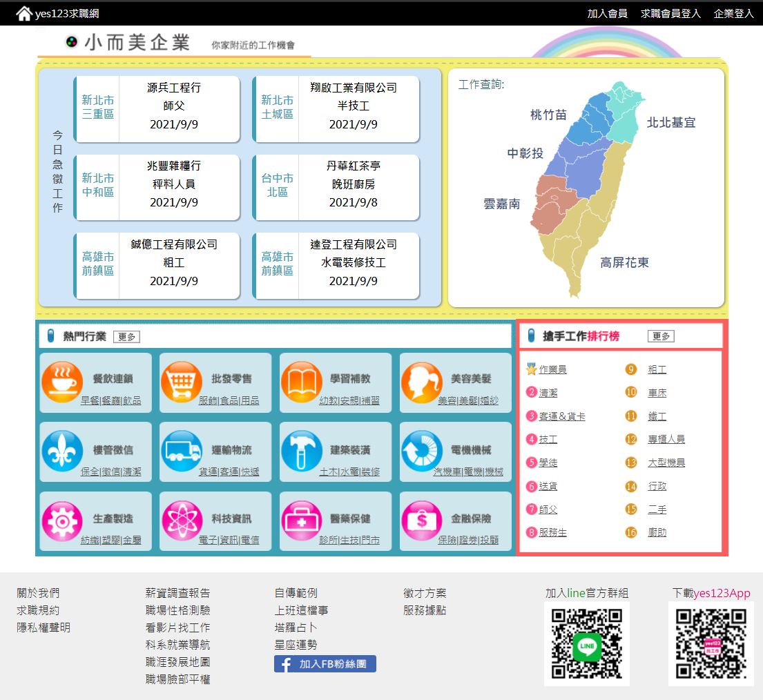Click the 科技資訊 atom icon

pyautogui.click(x=181, y=521)
